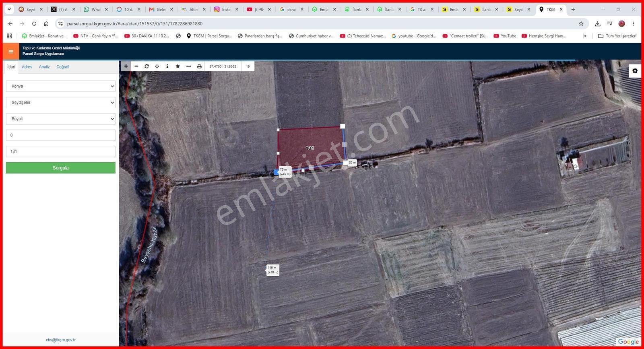Click the print map icon
The image size is (644, 349).
pos(199,66)
